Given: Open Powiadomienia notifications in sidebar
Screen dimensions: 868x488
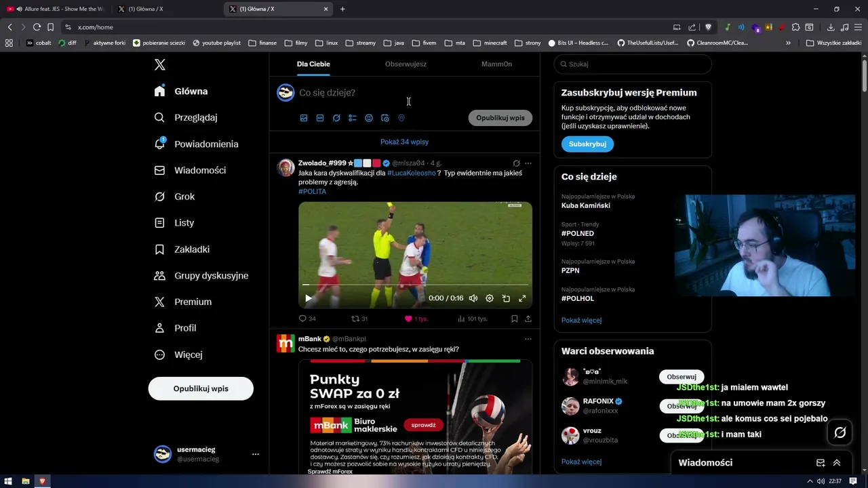Looking at the screenshot, I should [197, 144].
